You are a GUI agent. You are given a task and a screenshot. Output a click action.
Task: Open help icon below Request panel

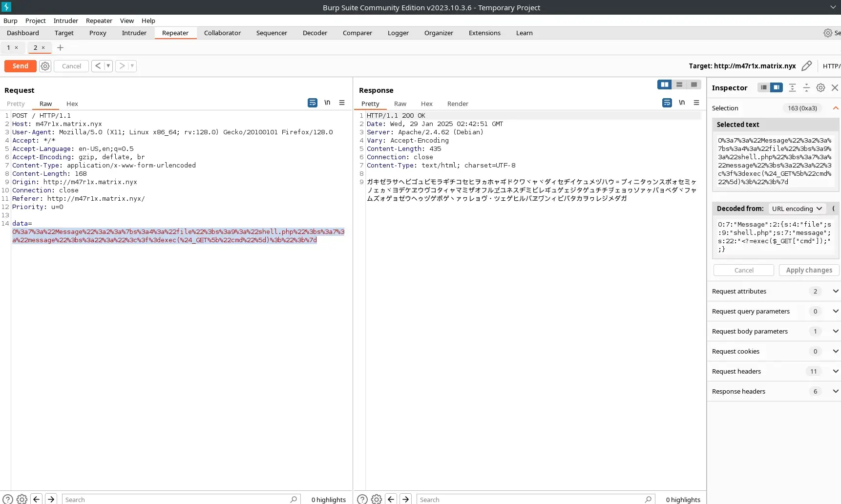[x=8, y=499]
